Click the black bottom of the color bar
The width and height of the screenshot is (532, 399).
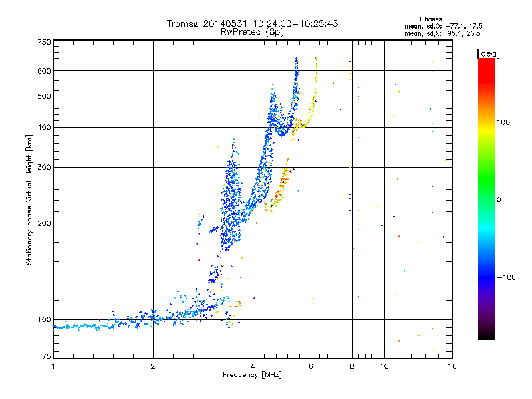(487, 334)
